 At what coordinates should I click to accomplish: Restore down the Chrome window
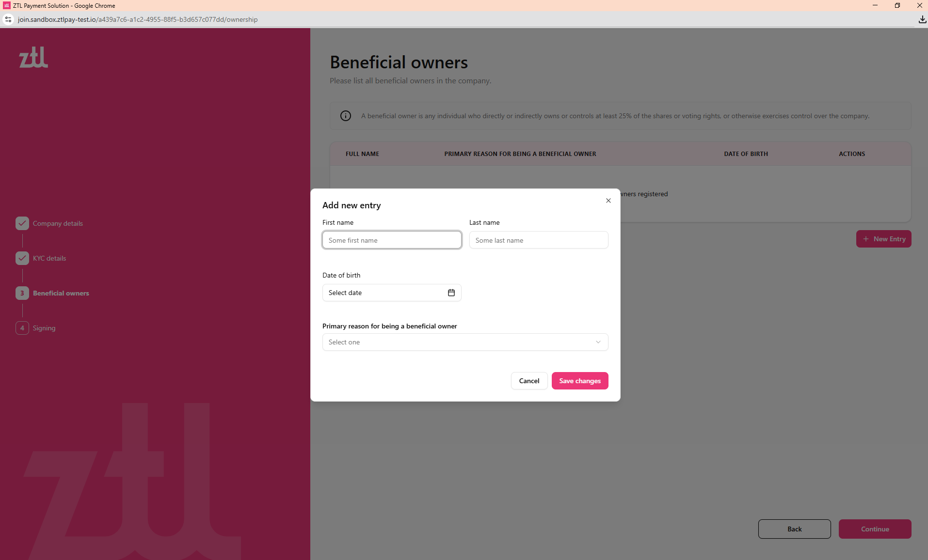click(x=897, y=5)
